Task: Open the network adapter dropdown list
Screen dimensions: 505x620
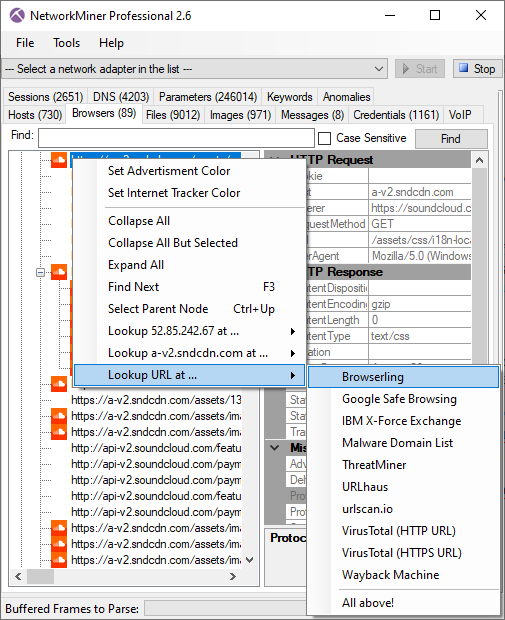Action: click(x=194, y=69)
